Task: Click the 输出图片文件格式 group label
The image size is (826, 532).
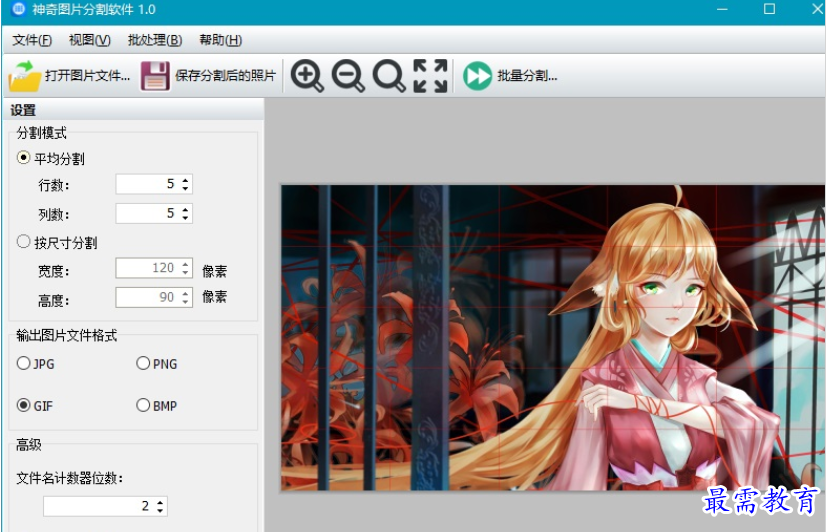Action: pyautogui.click(x=67, y=336)
